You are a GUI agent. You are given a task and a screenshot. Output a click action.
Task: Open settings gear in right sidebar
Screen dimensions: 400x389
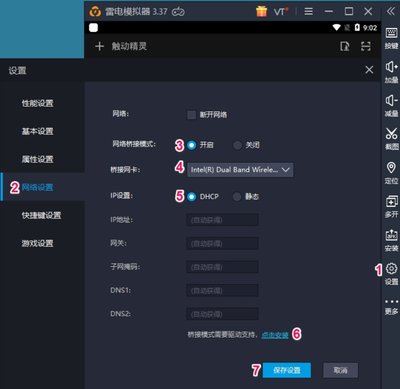click(x=391, y=274)
